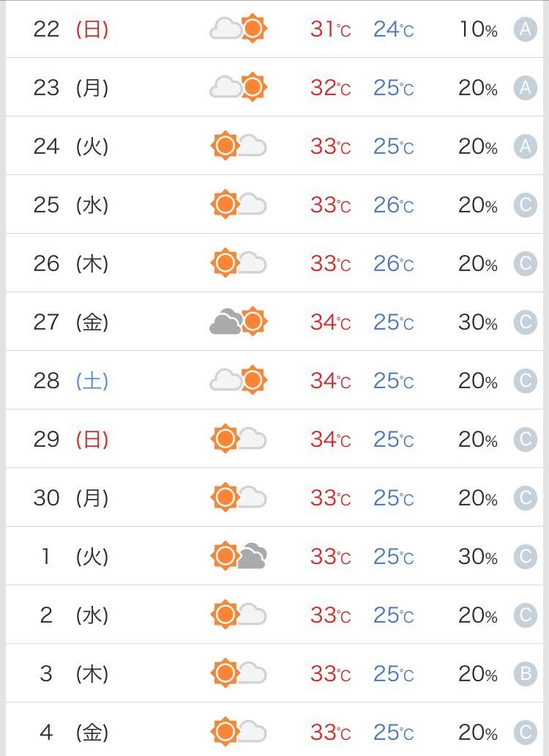This screenshot has width=549, height=756.
Task: Click the 26°C low temperature on day 25
Action: 394,205
